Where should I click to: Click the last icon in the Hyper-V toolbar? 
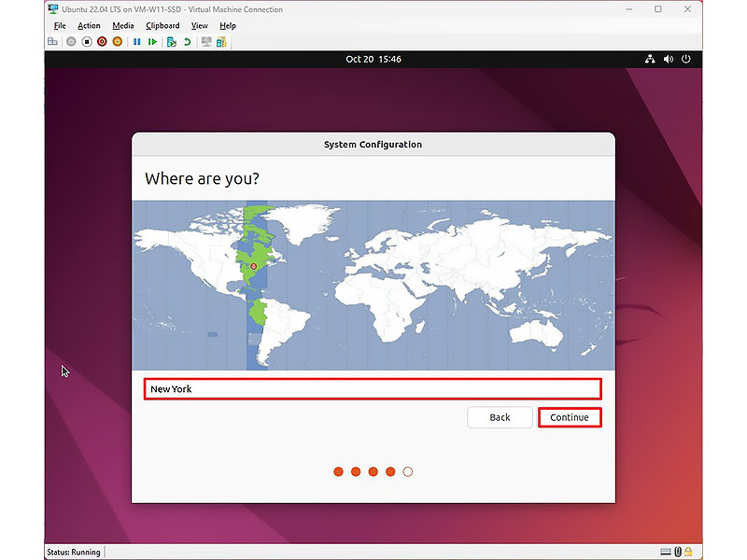coord(221,42)
